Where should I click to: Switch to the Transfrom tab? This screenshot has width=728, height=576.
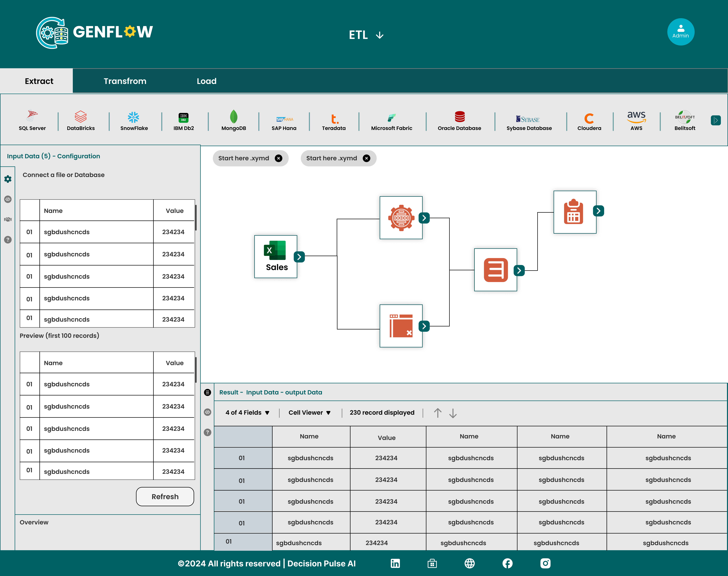point(125,81)
